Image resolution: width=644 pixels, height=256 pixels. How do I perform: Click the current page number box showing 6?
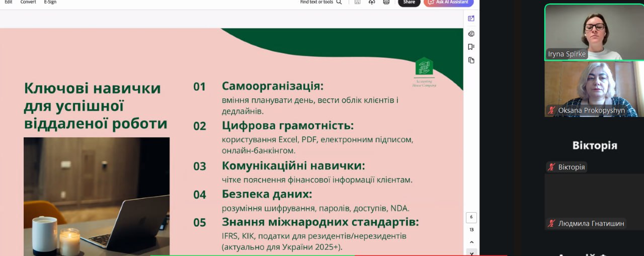pyautogui.click(x=471, y=218)
